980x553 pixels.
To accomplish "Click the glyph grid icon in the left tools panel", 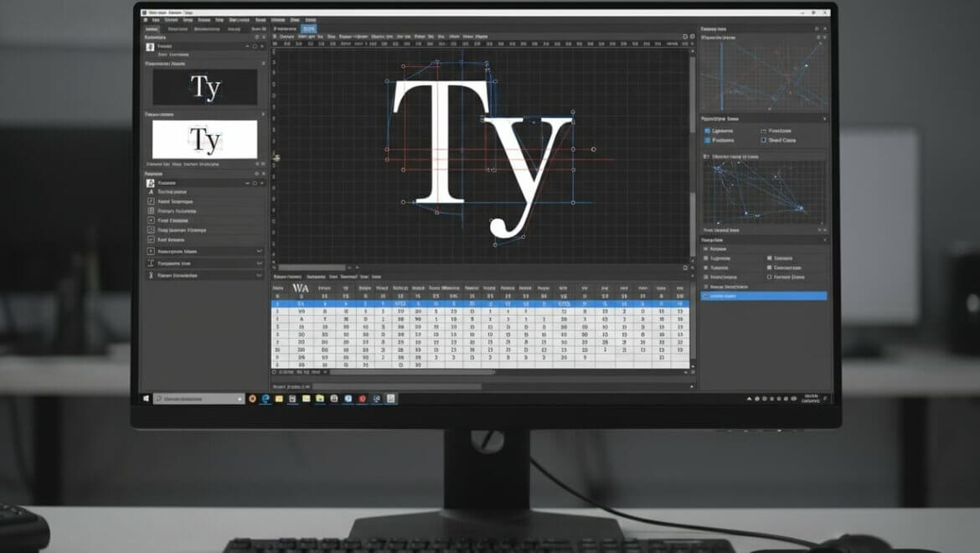I will pos(150,211).
